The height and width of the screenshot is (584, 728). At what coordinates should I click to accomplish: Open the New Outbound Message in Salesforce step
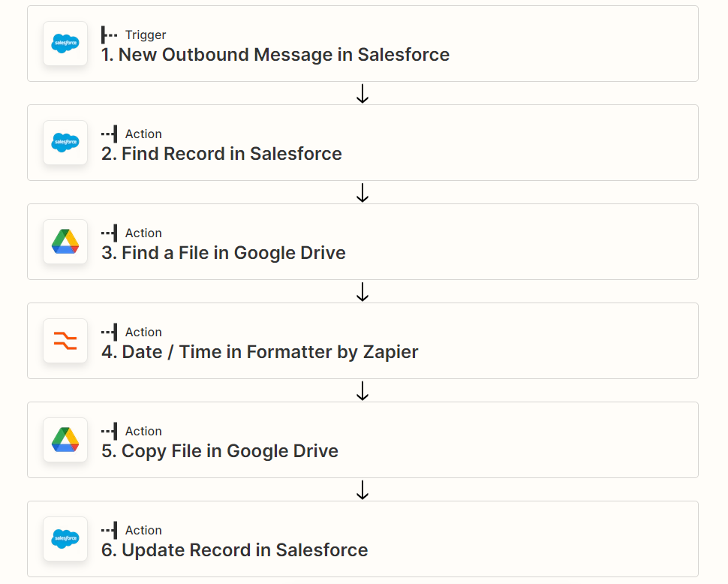(362, 44)
